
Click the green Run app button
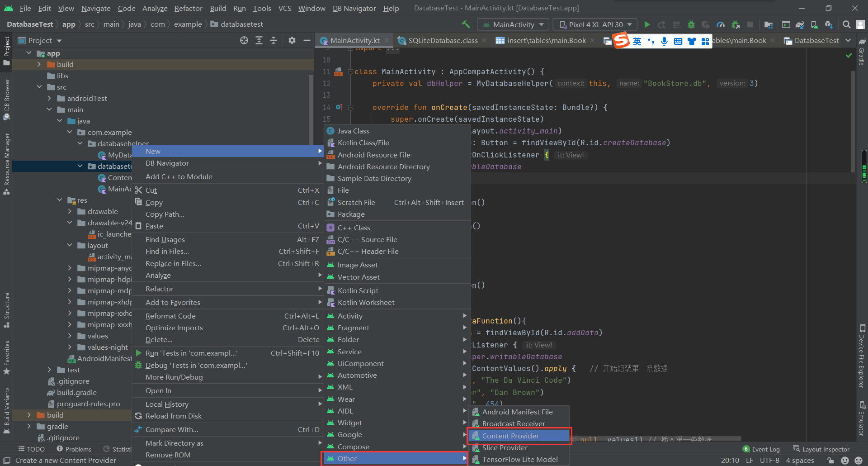click(647, 24)
